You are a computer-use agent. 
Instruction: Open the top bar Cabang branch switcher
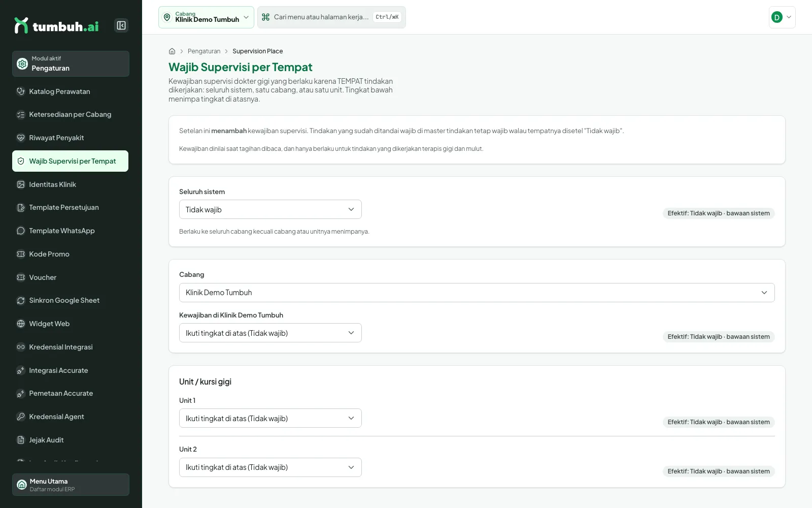[206, 17]
